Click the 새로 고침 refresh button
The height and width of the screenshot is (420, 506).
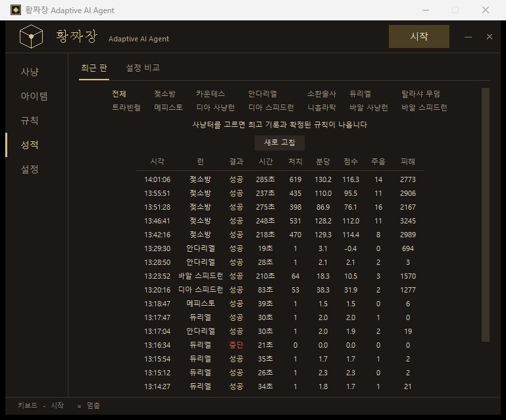tap(280, 143)
